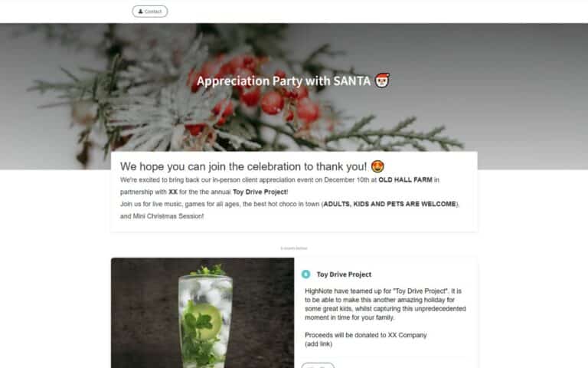Screen dimensions: 588x368
Task: Click 'ADULTS, KIDS AND PETS ARE WELCOME' text
Action: [390, 204]
